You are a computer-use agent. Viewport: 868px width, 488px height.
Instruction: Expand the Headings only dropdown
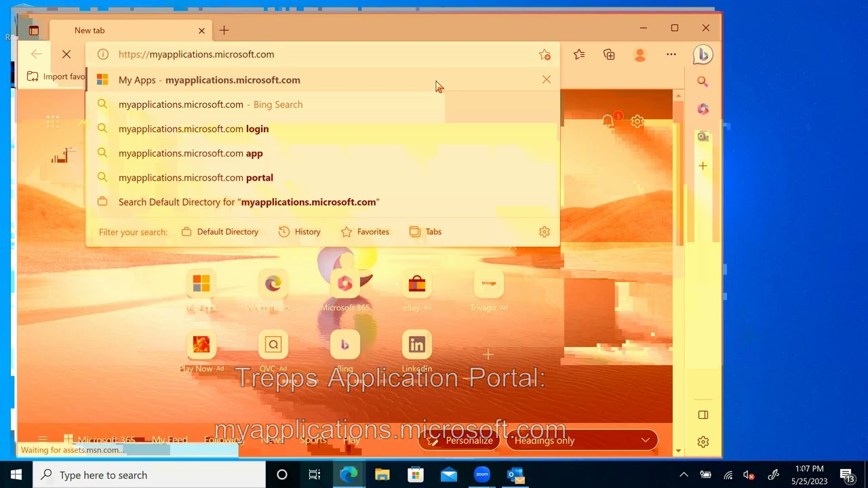(582, 441)
